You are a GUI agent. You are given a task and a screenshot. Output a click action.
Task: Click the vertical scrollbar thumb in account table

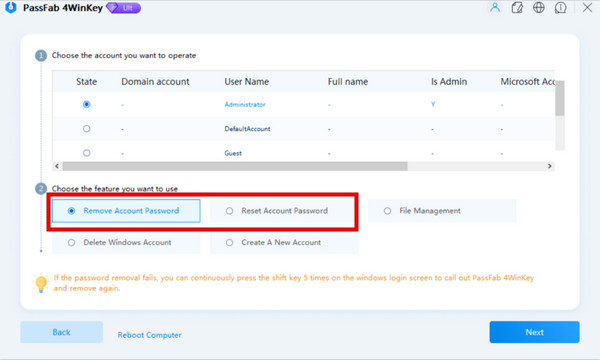click(560, 98)
